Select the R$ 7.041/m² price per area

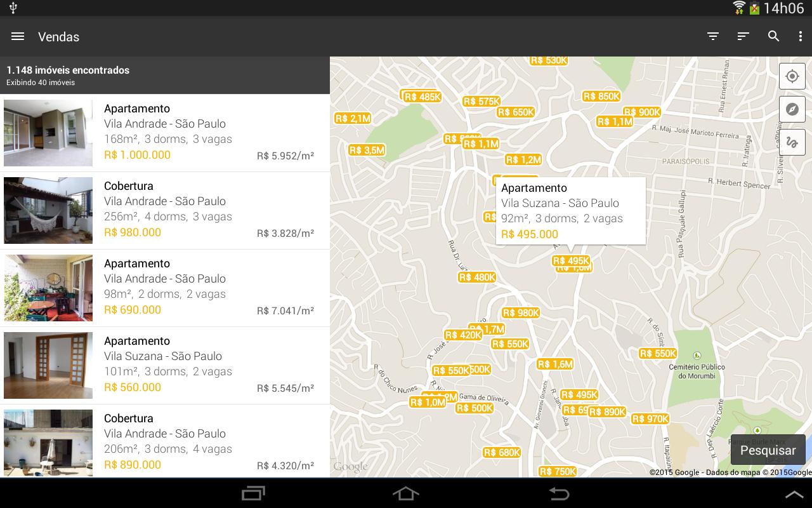[x=285, y=311]
